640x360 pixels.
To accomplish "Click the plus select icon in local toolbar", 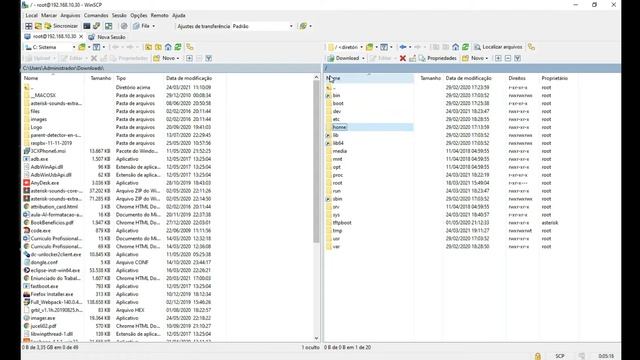I will click(x=189, y=58).
